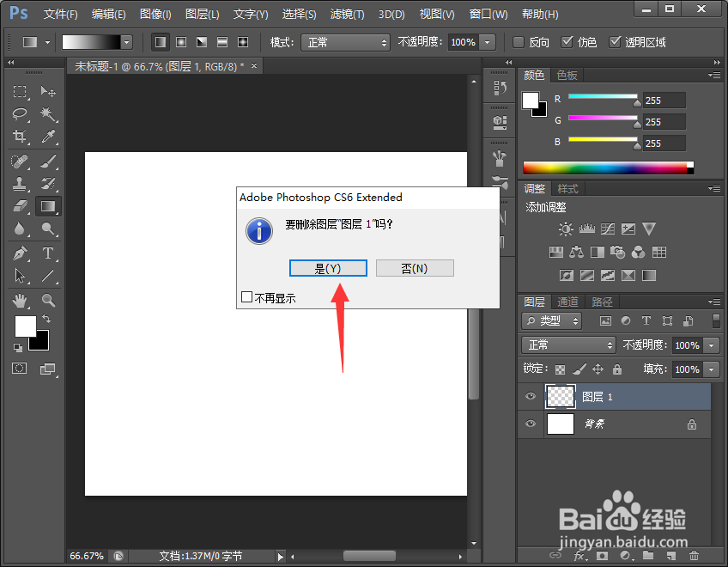Hide the 背景 layer eye
The width and height of the screenshot is (728, 567).
pyautogui.click(x=531, y=424)
